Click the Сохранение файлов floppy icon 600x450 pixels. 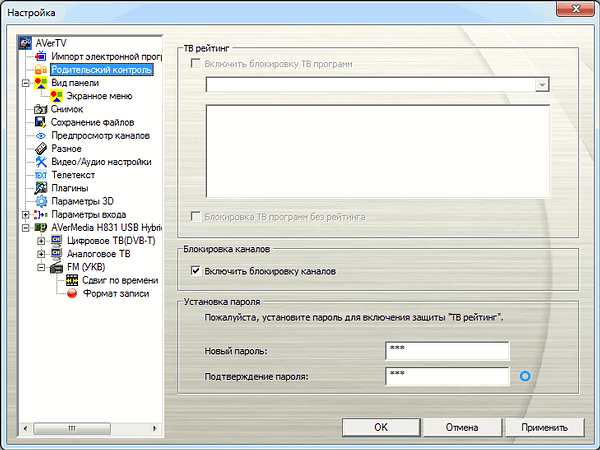click(x=41, y=122)
